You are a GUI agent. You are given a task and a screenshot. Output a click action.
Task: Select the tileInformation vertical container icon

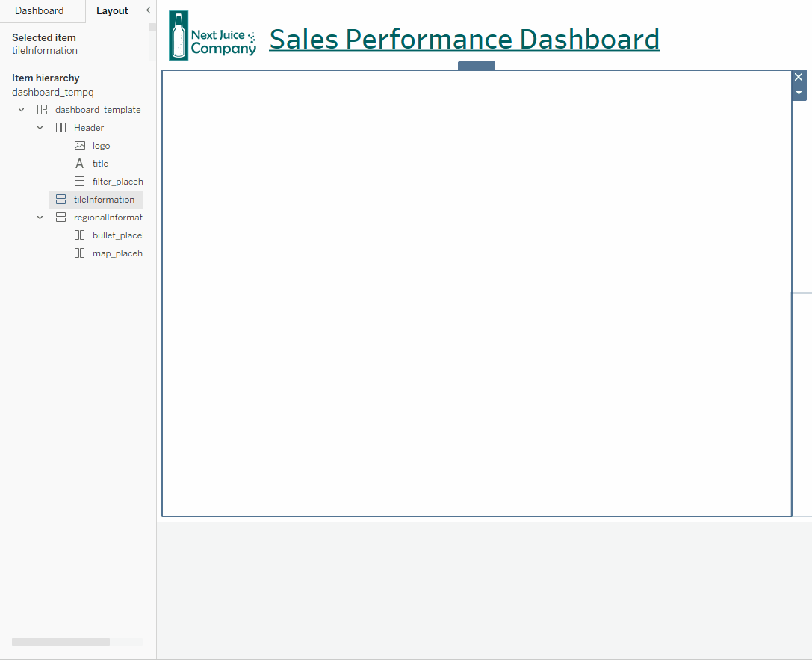point(60,199)
